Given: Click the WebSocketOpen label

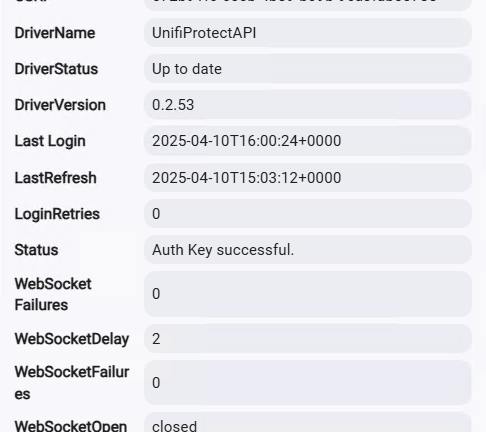Looking at the screenshot, I should pos(71,426).
